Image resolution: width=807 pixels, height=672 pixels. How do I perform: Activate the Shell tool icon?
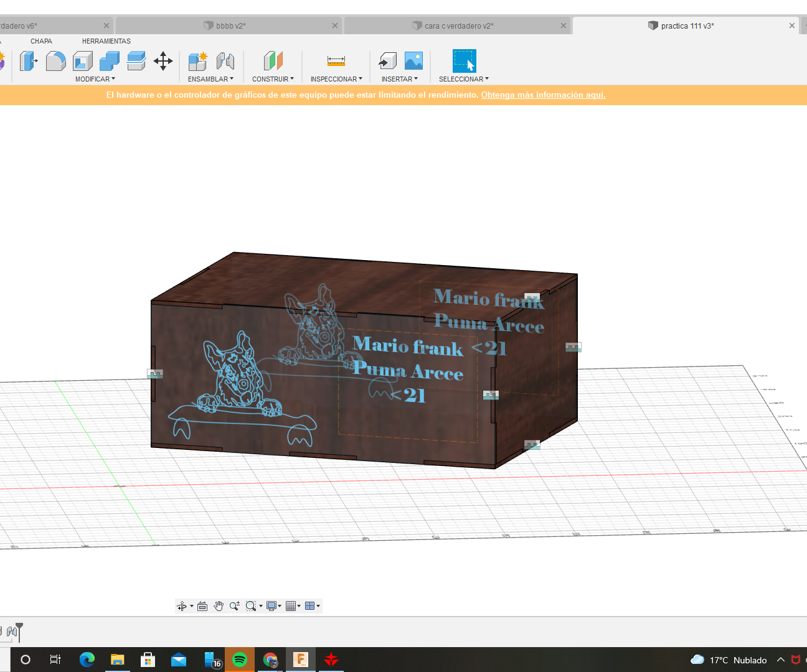(83, 61)
